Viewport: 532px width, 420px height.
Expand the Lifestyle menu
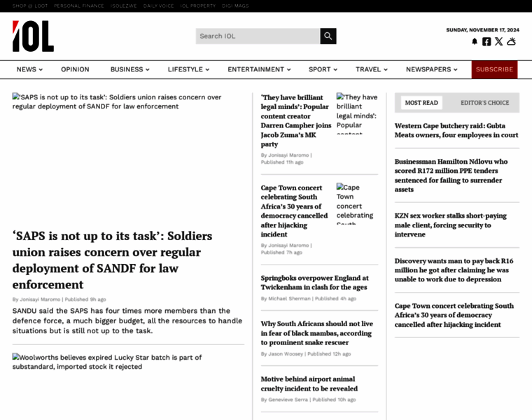tap(188, 69)
